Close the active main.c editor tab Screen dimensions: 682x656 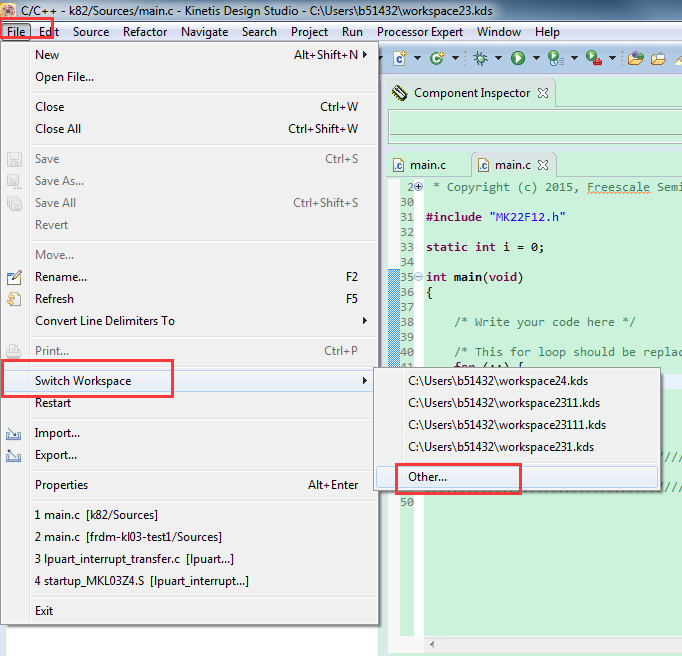[543, 165]
